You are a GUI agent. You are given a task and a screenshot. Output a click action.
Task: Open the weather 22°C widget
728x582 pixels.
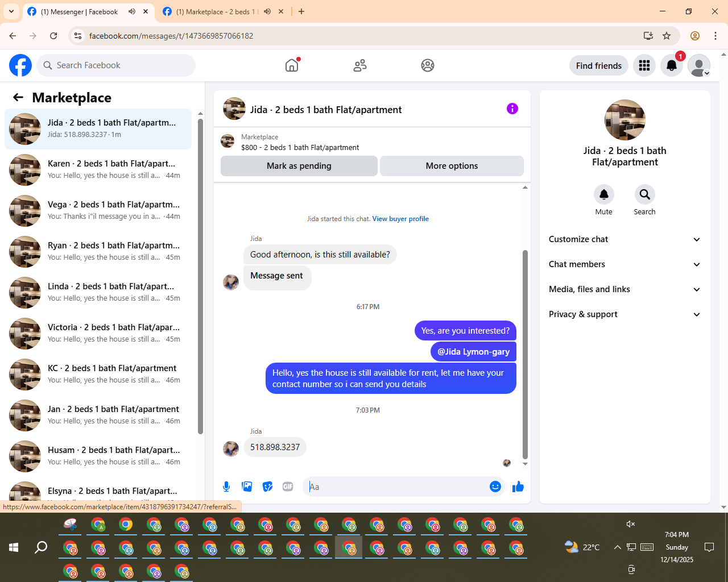click(x=582, y=547)
